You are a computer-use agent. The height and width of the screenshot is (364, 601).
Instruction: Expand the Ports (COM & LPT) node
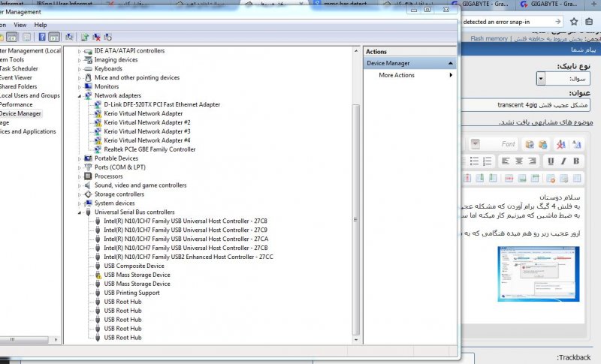point(80,167)
